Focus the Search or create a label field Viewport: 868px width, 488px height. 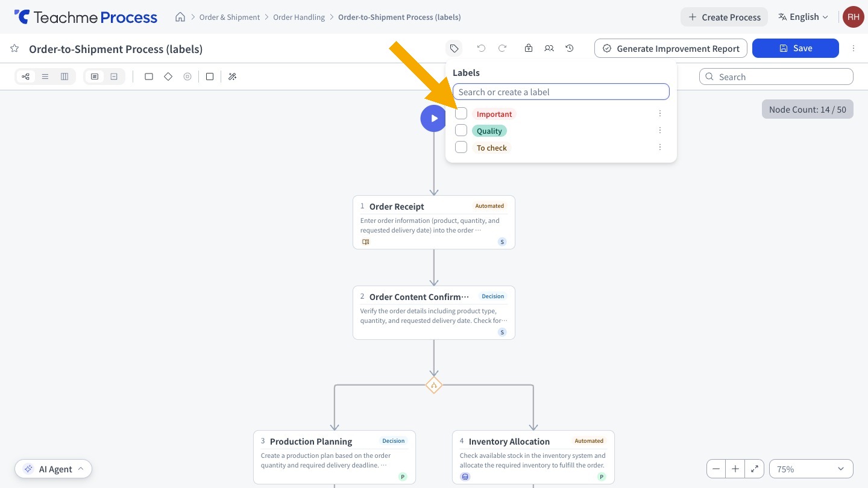561,92
